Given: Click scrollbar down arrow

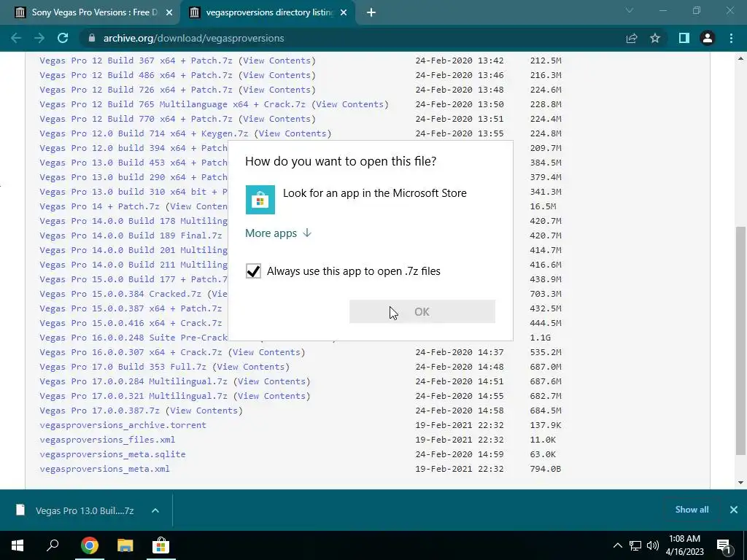Looking at the screenshot, I should pos(740,483).
